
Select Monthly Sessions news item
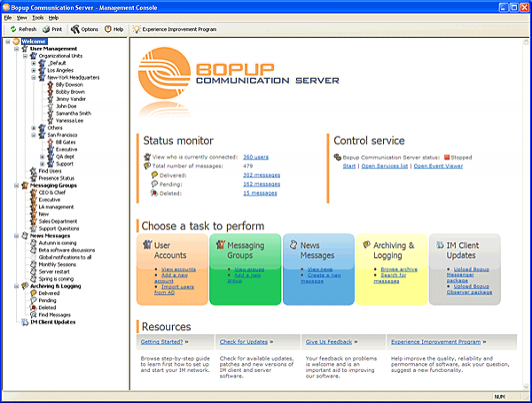coord(57,264)
